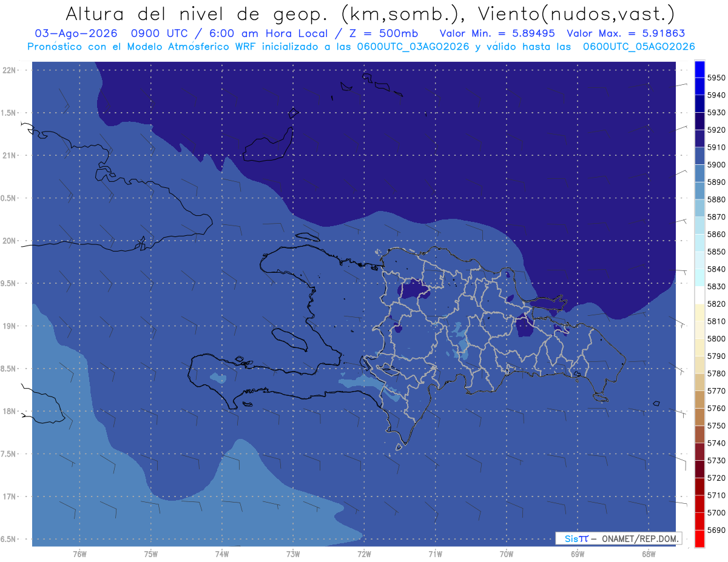Image resolution: width=728 pixels, height=562 pixels.
Task: Click the '0600UTC_05AGO2026' validity text
Action: point(639,47)
